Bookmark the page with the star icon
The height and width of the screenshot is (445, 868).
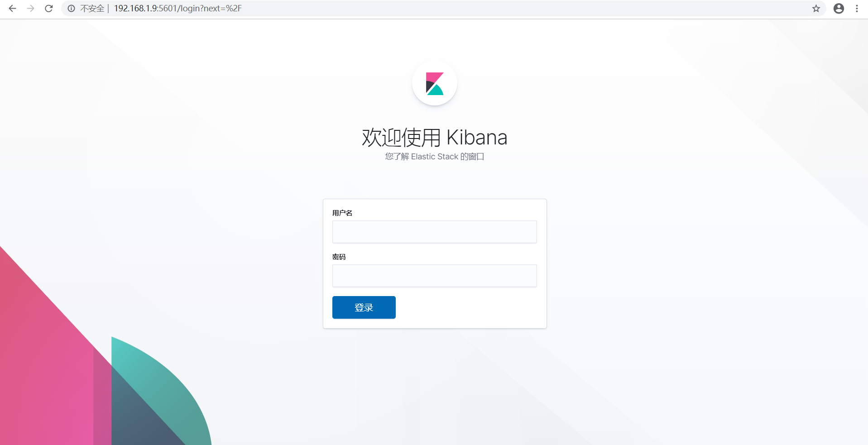[x=816, y=8]
